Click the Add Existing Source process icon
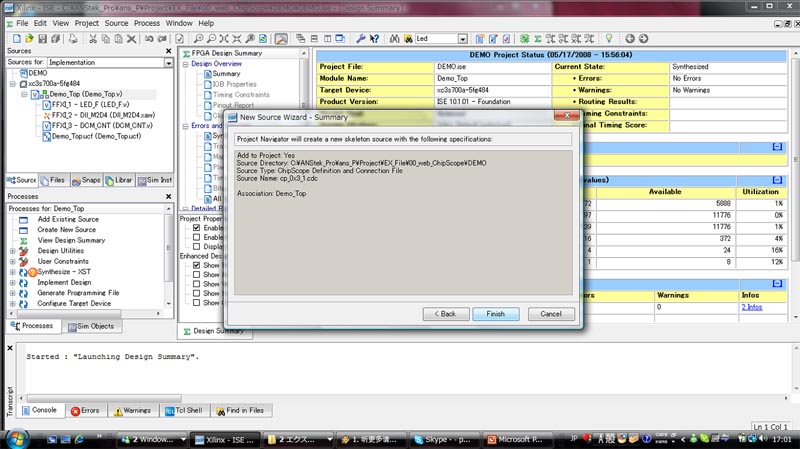The height and width of the screenshot is (449, 800). [x=23, y=220]
